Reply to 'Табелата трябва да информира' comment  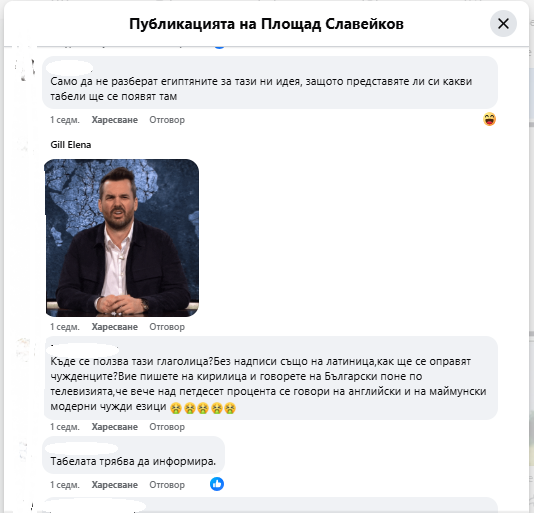(x=167, y=485)
